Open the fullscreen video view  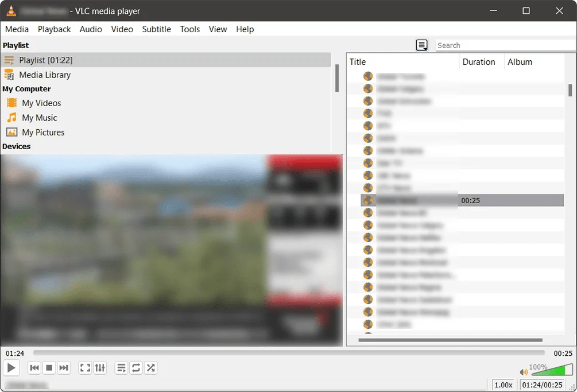pyautogui.click(x=85, y=368)
